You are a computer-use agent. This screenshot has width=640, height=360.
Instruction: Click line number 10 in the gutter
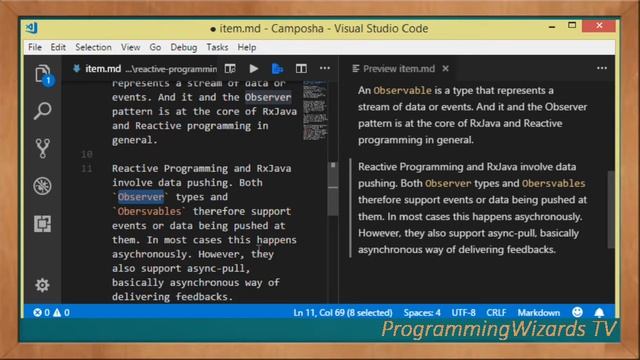(87, 154)
